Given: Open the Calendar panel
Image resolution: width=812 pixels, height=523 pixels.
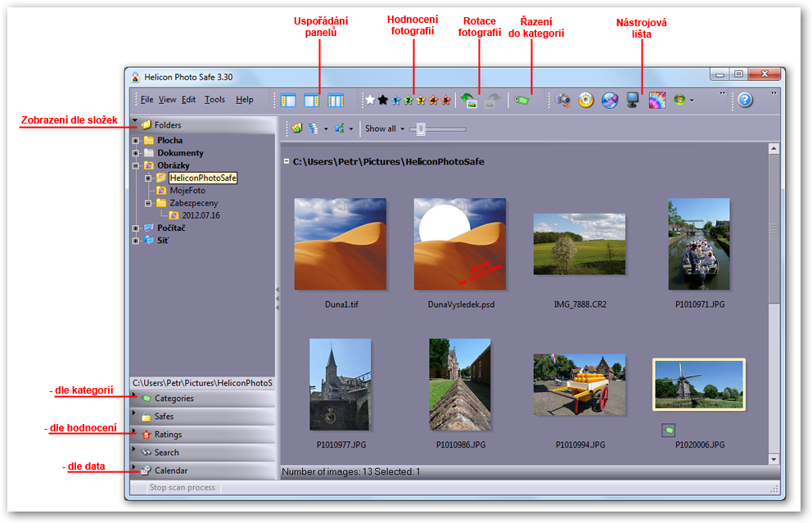Looking at the screenshot, I should pos(203,471).
